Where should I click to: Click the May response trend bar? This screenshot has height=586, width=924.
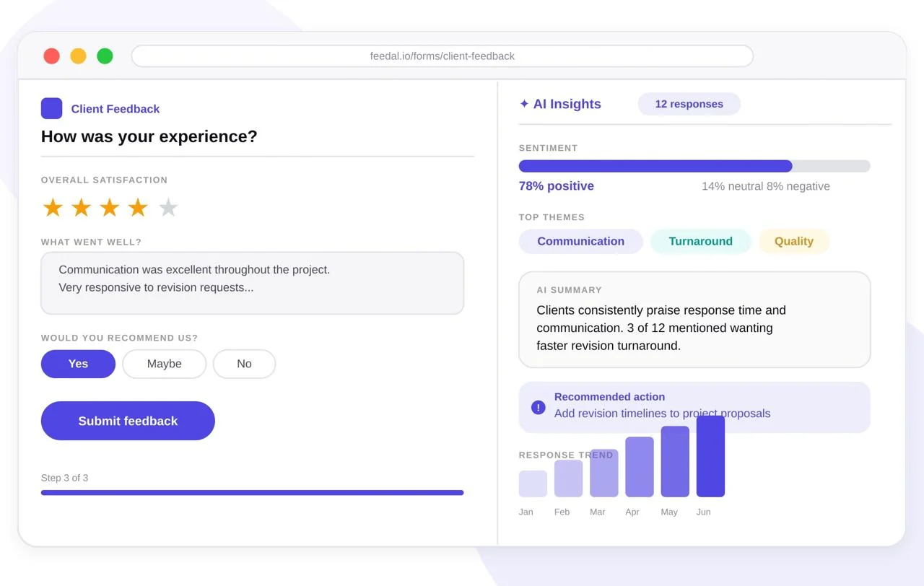click(x=675, y=462)
